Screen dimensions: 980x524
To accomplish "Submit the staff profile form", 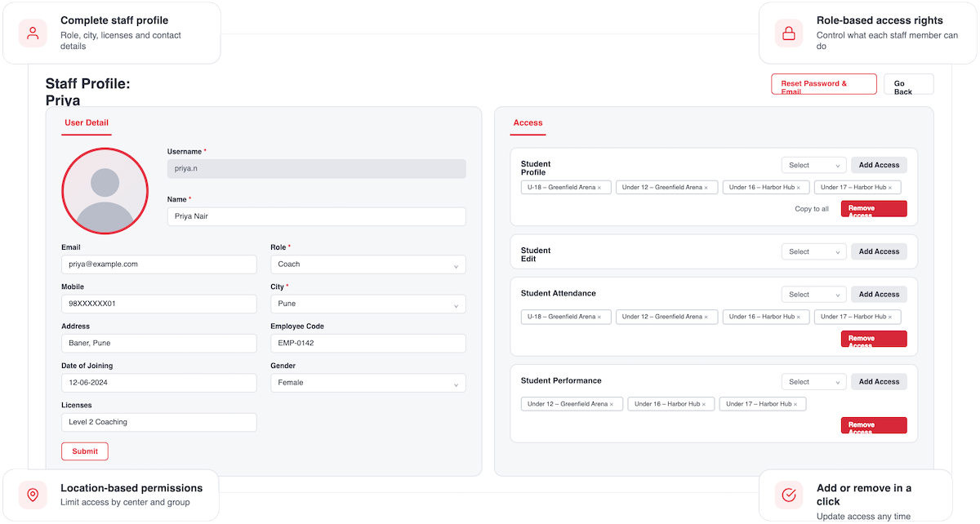I will 85,451.
